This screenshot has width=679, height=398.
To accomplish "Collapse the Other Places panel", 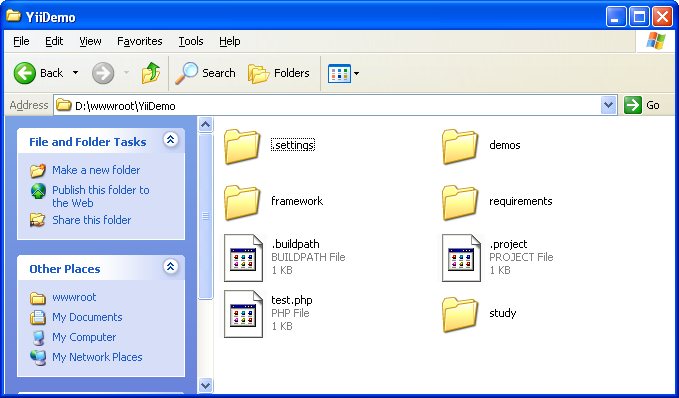I will pos(171,266).
